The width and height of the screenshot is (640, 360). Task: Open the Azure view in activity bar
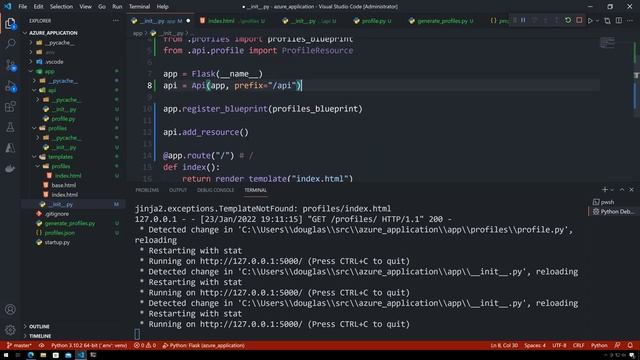click(x=10, y=148)
